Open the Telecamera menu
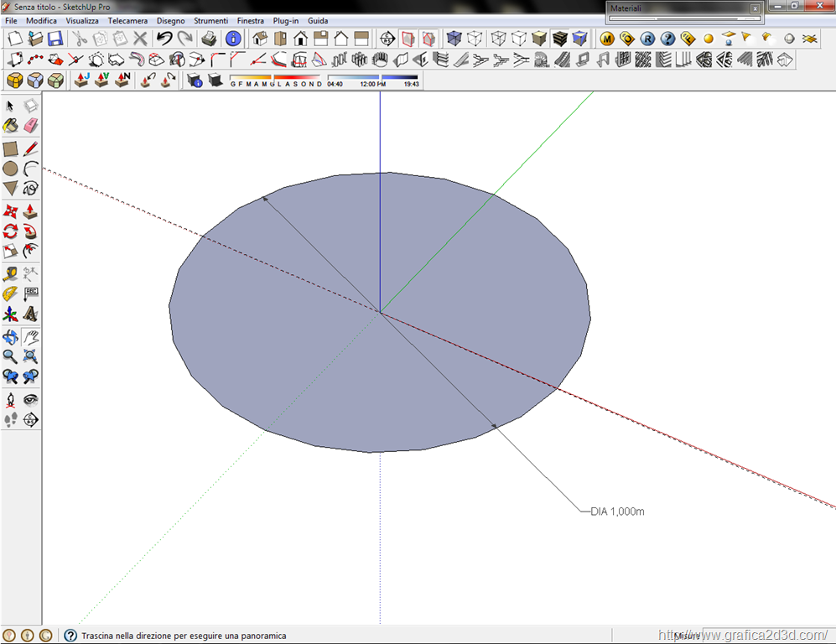836x644 pixels. tap(127, 20)
